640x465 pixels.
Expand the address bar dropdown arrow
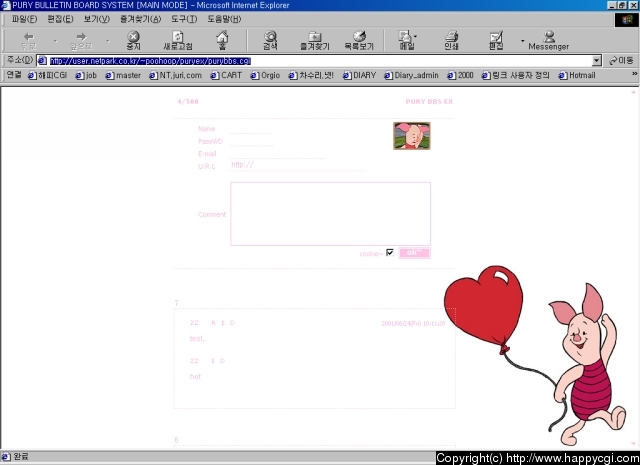coord(597,61)
